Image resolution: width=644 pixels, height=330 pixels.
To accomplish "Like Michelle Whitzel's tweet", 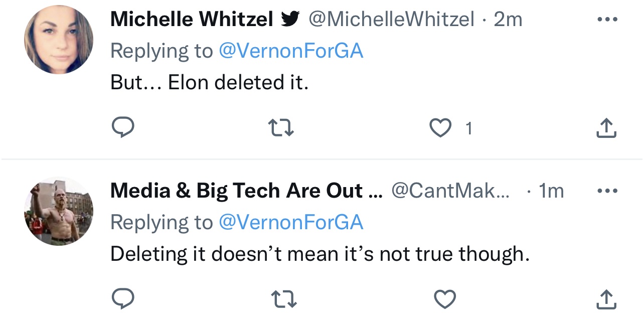I will [x=441, y=128].
